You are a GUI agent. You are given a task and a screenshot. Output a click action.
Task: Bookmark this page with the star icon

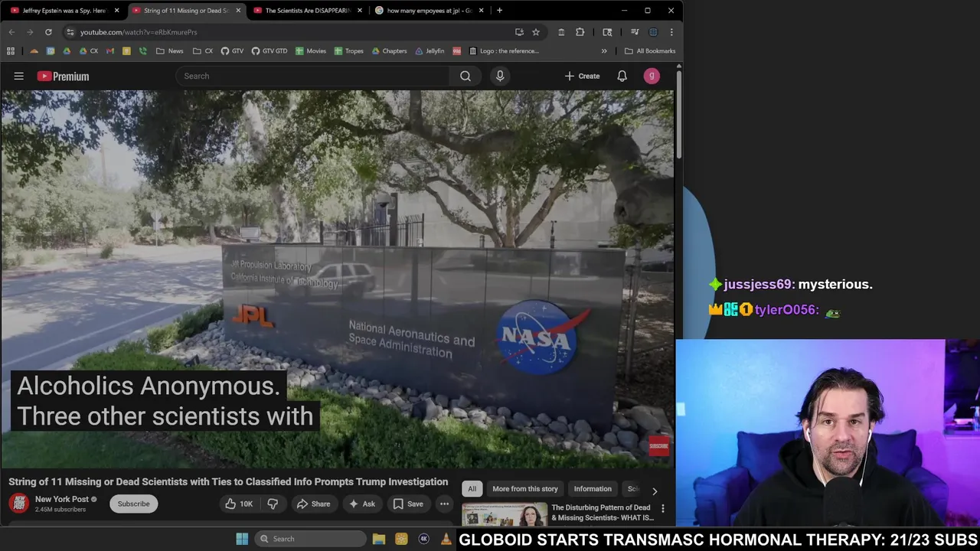click(x=536, y=32)
